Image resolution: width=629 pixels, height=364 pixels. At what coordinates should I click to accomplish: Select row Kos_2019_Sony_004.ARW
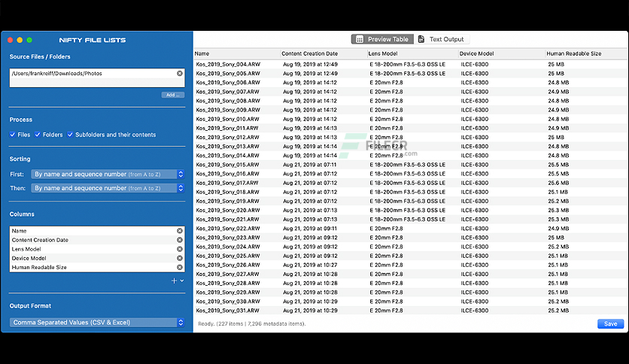tap(411, 64)
